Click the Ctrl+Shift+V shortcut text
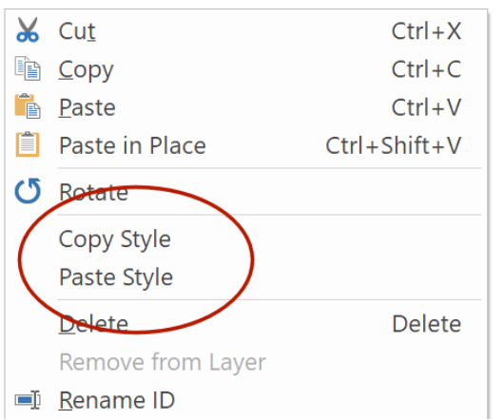 tap(394, 145)
